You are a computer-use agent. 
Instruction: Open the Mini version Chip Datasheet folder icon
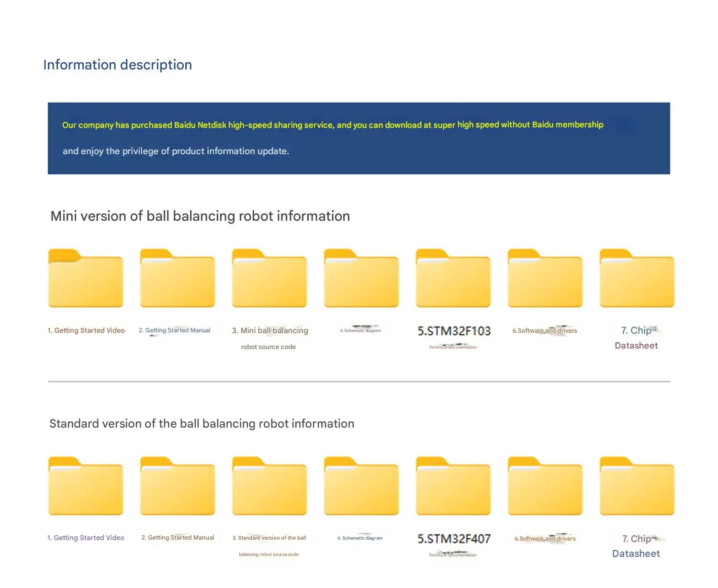coord(637,278)
